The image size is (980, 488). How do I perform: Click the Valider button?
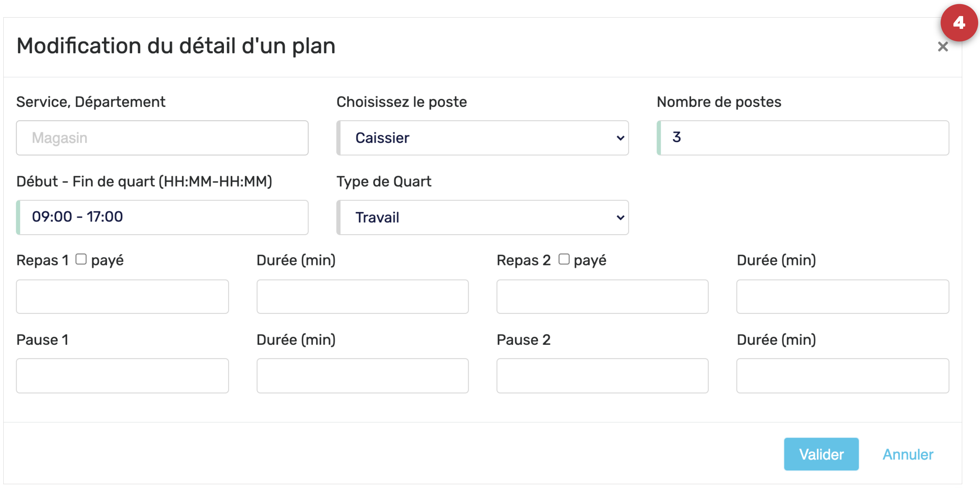(821, 454)
